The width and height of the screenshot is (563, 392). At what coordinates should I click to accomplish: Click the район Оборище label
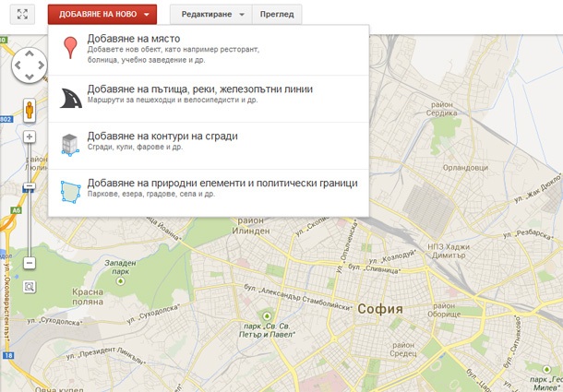tap(444, 310)
